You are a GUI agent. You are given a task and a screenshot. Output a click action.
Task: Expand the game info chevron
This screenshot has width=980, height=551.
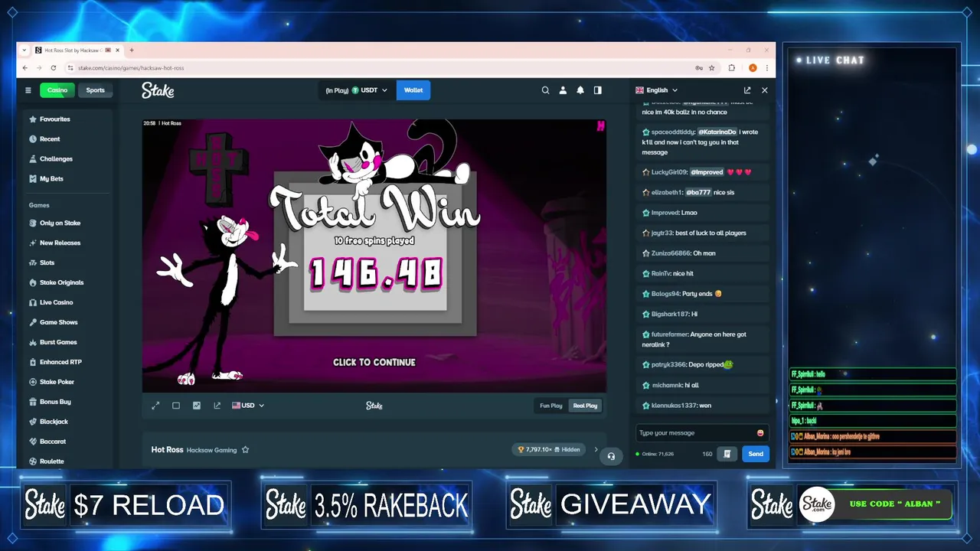click(x=596, y=450)
